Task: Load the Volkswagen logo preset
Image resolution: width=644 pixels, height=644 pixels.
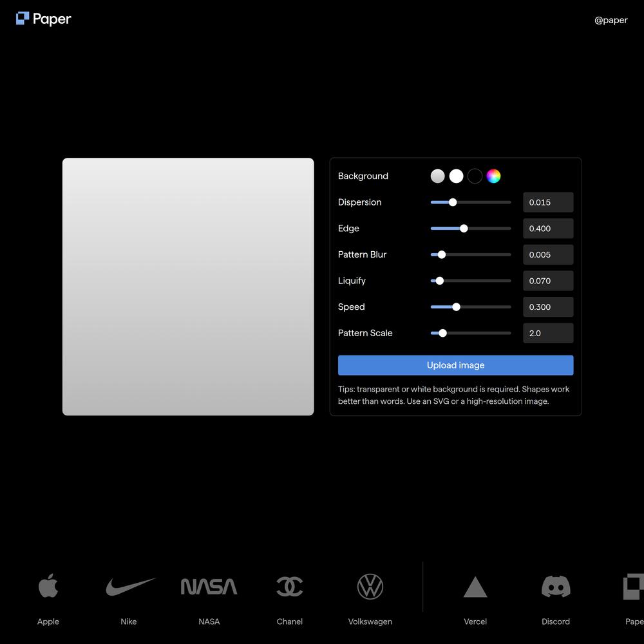Action: tap(370, 587)
